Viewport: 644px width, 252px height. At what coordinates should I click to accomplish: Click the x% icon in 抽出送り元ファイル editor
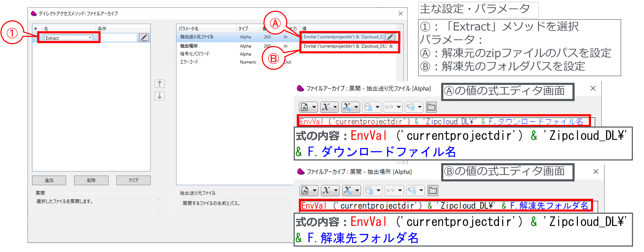click(351, 107)
